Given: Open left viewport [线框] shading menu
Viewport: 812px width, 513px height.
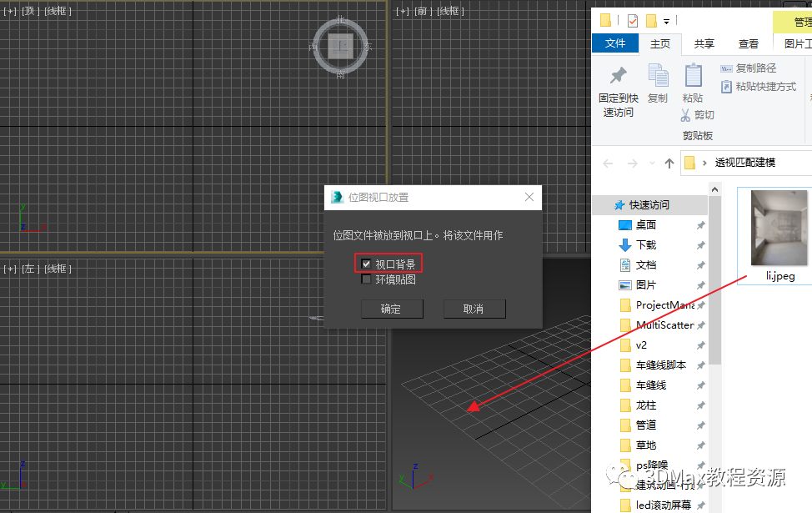Looking at the screenshot, I should coord(58,269).
